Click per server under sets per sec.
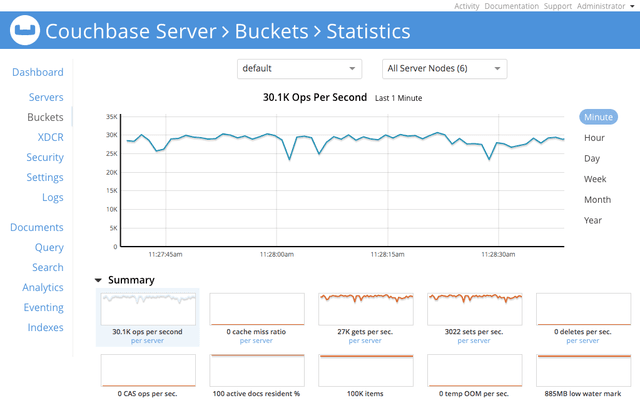 pyautogui.click(x=474, y=341)
